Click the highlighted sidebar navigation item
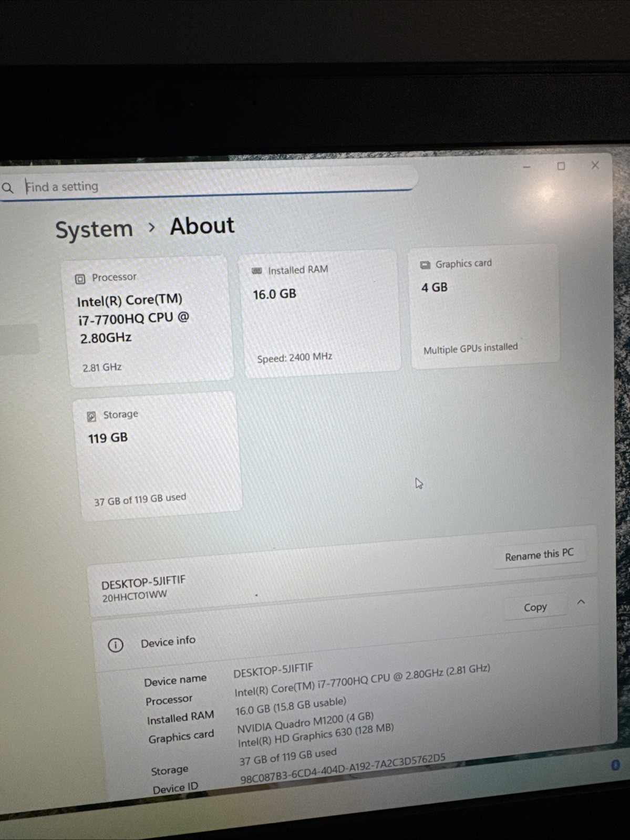 [x=19, y=339]
